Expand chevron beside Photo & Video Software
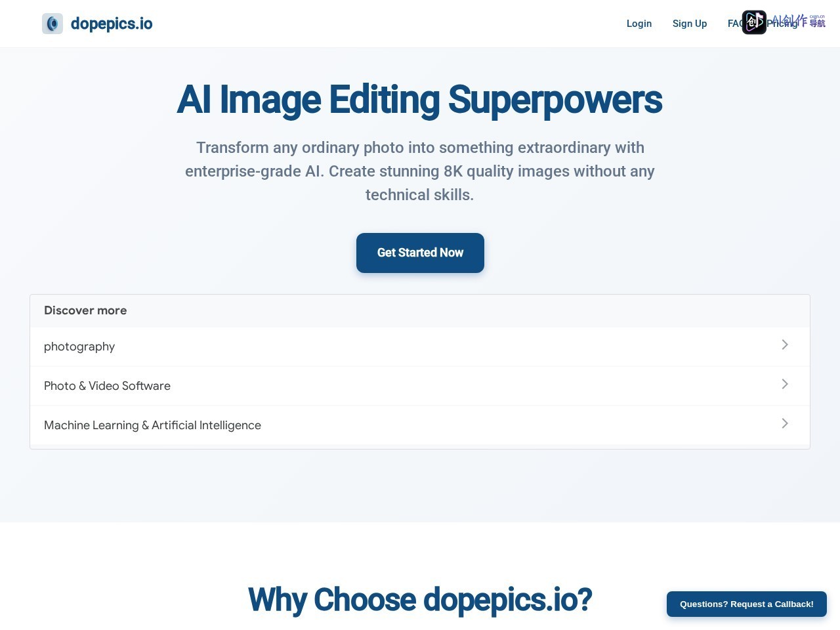This screenshot has width=840, height=630. tap(785, 384)
